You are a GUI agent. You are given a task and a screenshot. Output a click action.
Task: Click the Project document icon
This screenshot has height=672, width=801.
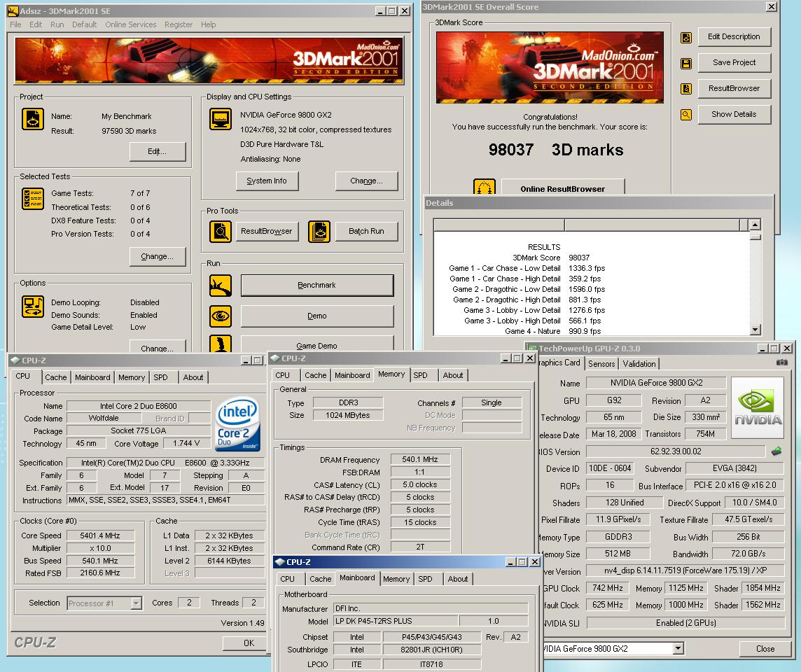pos(33,120)
